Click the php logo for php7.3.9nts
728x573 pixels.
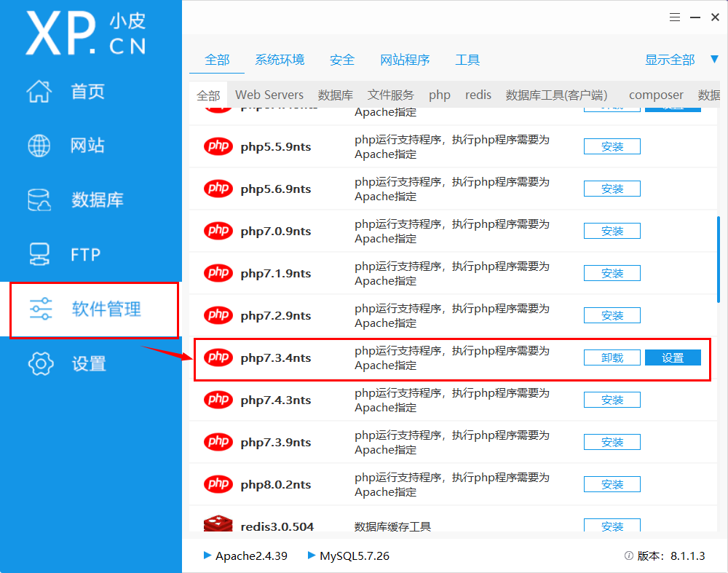click(x=218, y=442)
